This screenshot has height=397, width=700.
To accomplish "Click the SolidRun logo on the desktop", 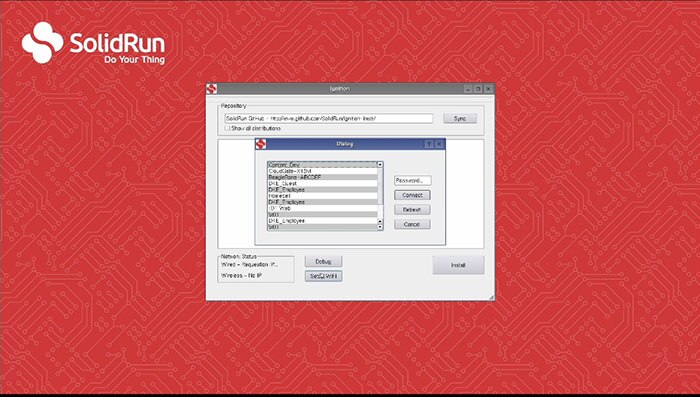I will click(93, 42).
